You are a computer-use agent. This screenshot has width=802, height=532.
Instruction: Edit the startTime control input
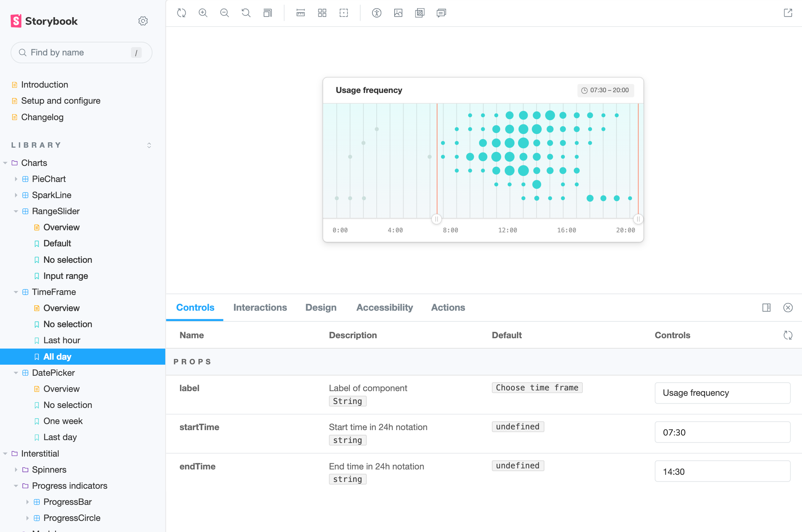click(723, 432)
